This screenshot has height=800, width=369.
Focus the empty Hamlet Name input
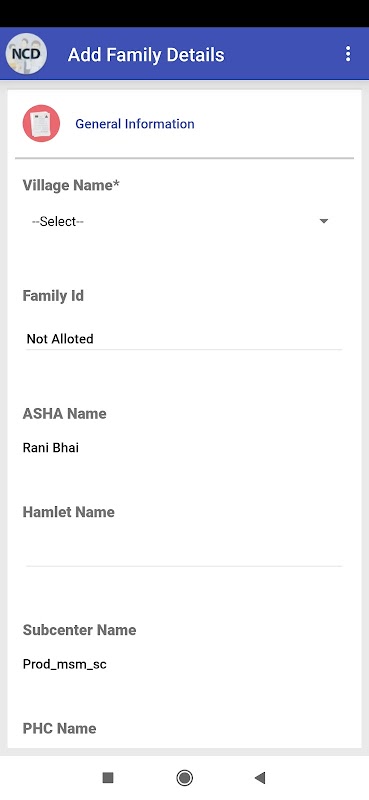[x=184, y=555]
